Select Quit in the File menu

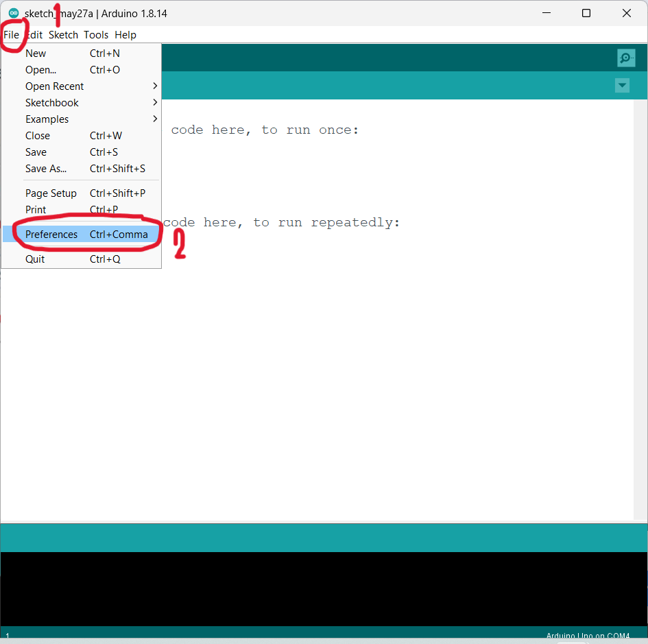pos(81,259)
